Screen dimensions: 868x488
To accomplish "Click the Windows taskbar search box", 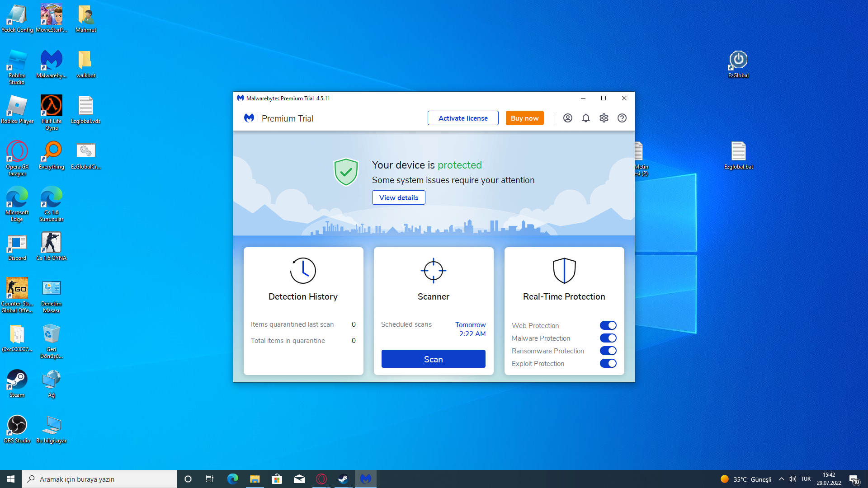I will 99,479.
